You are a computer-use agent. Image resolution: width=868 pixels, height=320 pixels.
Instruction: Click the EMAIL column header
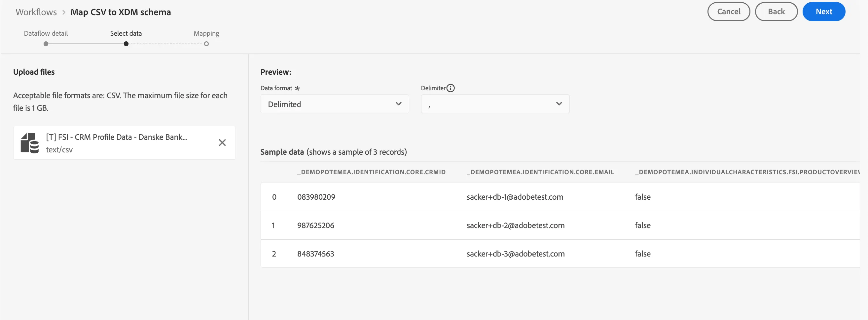[x=540, y=172]
